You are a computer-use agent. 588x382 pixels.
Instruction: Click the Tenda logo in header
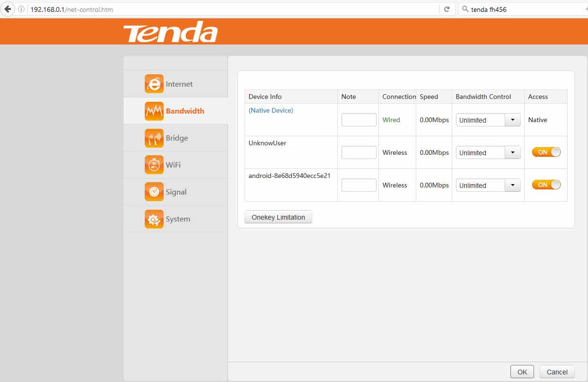[x=171, y=32]
